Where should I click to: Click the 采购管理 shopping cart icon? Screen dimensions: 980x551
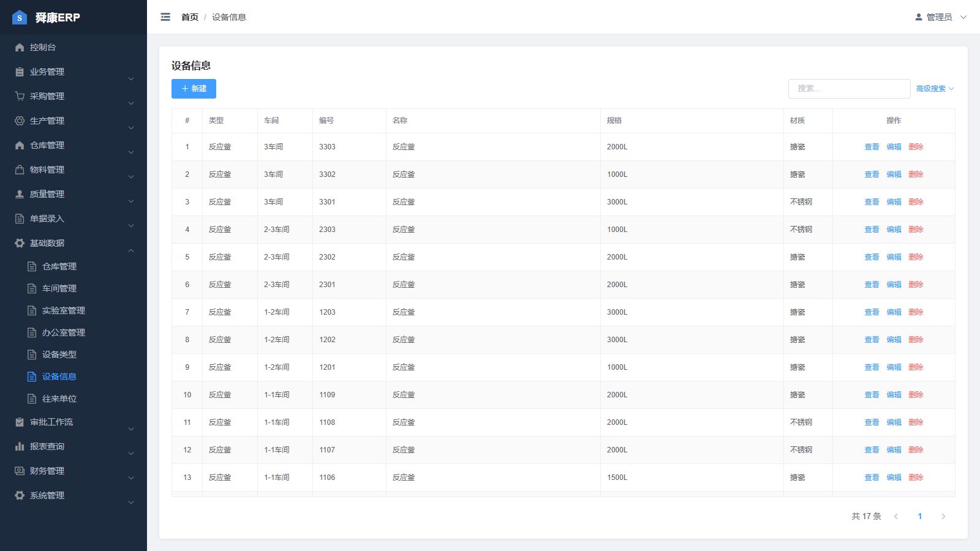20,96
